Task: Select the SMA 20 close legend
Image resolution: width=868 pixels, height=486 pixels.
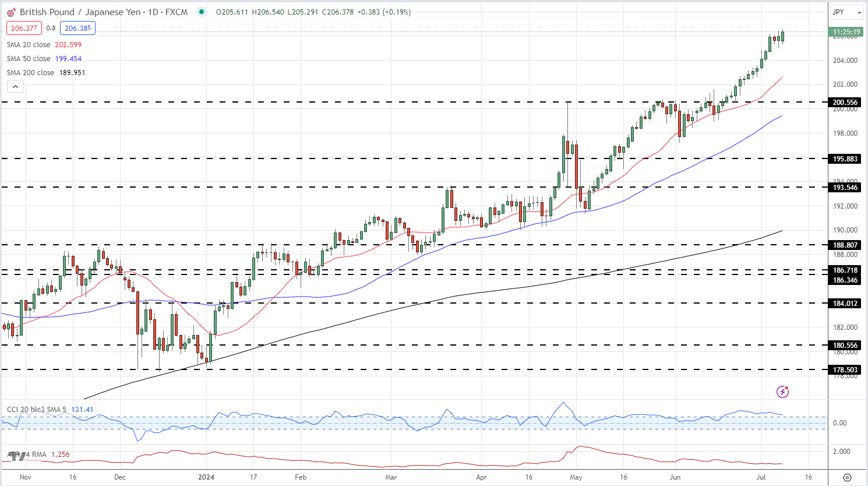Action: pyautogui.click(x=44, y=44)
